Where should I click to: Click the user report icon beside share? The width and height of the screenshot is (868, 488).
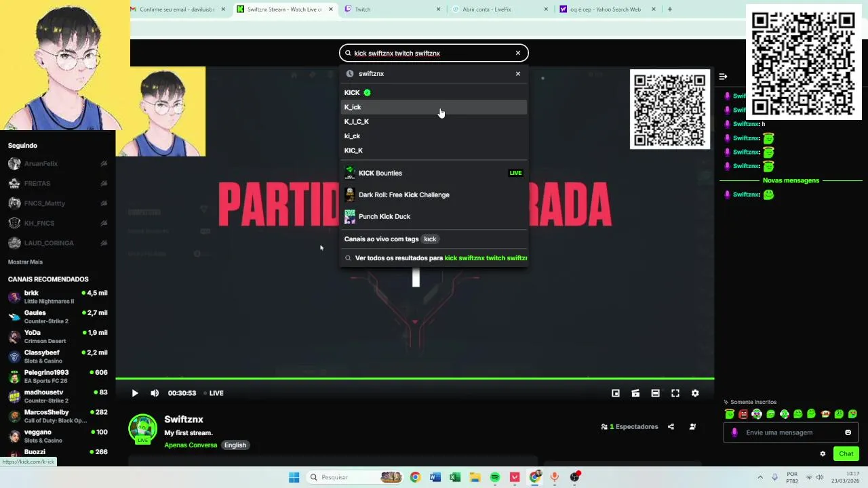(692, 427)
